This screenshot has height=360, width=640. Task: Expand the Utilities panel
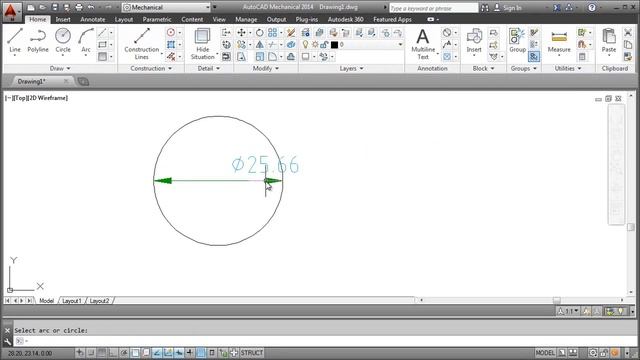568,69
